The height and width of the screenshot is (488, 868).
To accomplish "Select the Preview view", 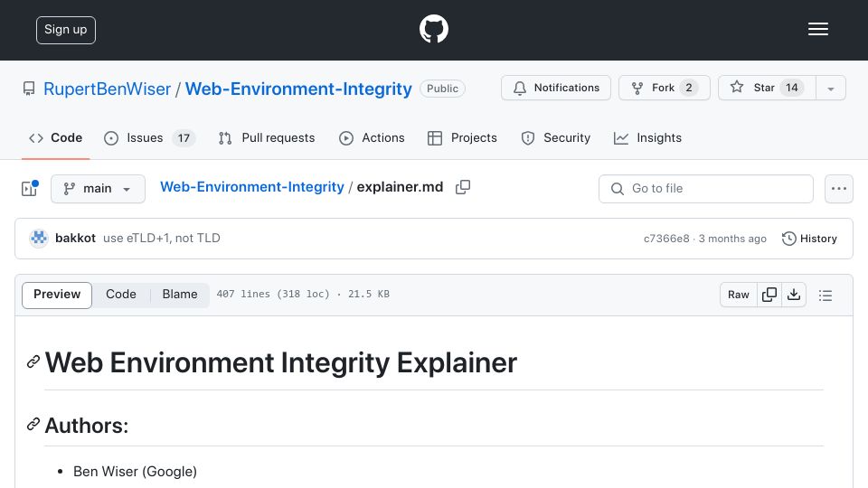I will (x=57, y=295).
